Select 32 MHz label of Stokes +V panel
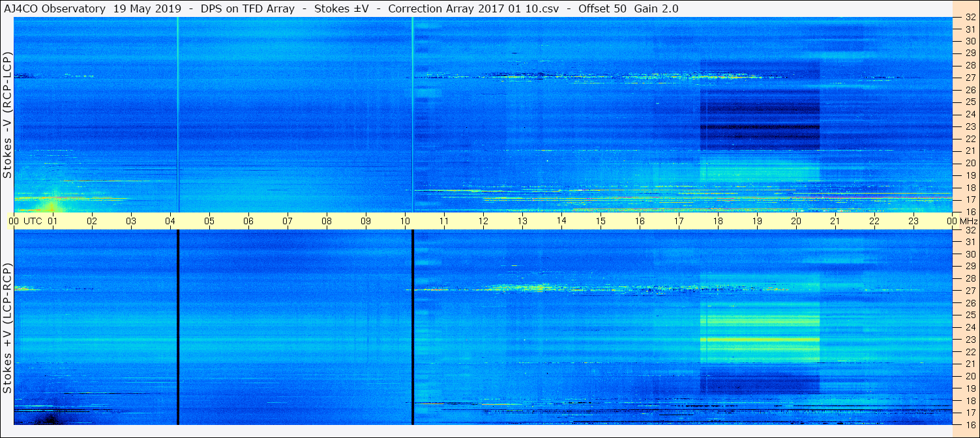This screenshot has height=438, width=980. click(970, 230)
